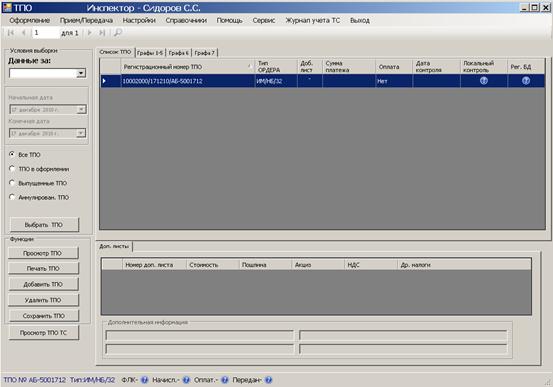Click the Передан status icon in status bar

pos(268,380)
